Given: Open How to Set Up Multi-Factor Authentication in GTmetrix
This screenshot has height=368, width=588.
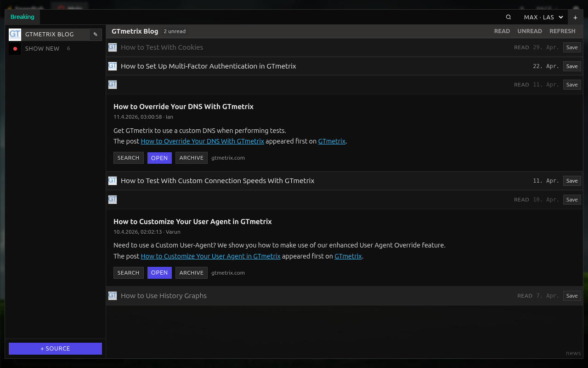Looking at the screenshot, I should [x=208, y=66].
